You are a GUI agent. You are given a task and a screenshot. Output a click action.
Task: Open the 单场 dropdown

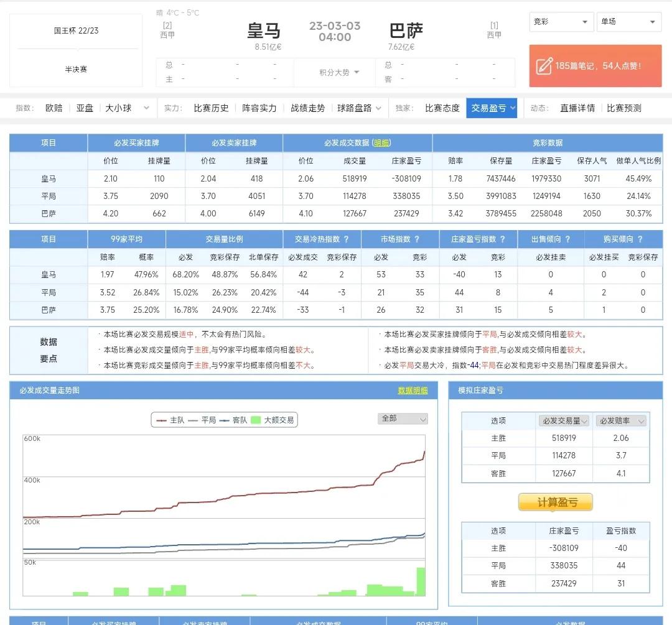pyautogui.click(x=628, y=22)
